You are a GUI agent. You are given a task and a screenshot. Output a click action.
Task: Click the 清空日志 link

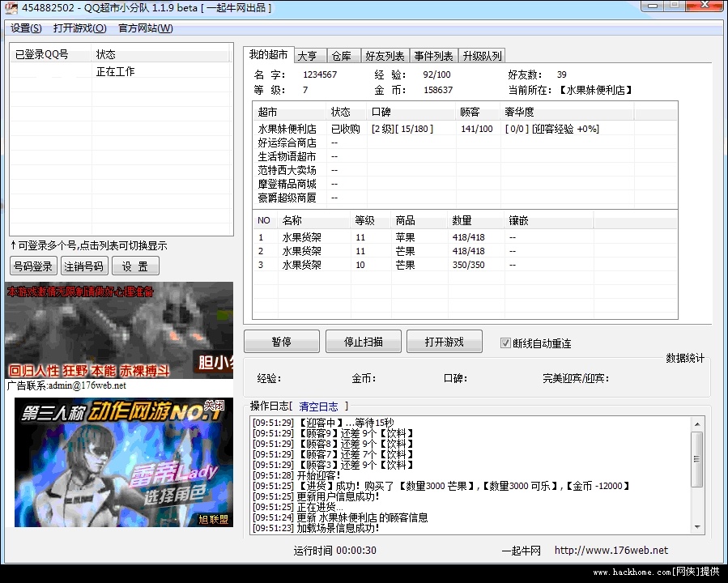pos(318,406)
